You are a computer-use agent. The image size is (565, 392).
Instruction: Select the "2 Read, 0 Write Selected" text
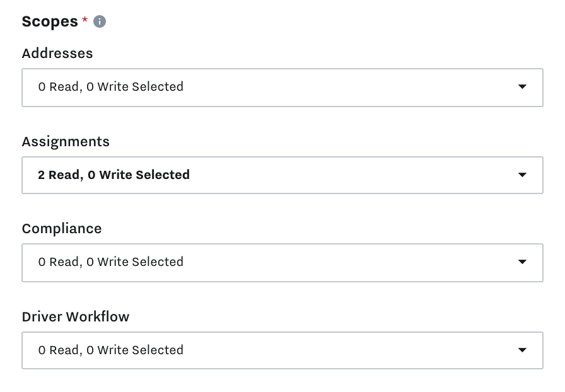tap(114, 175)
